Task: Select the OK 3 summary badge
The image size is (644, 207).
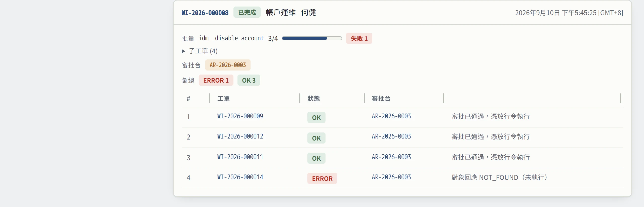Action: click(249, 80)
